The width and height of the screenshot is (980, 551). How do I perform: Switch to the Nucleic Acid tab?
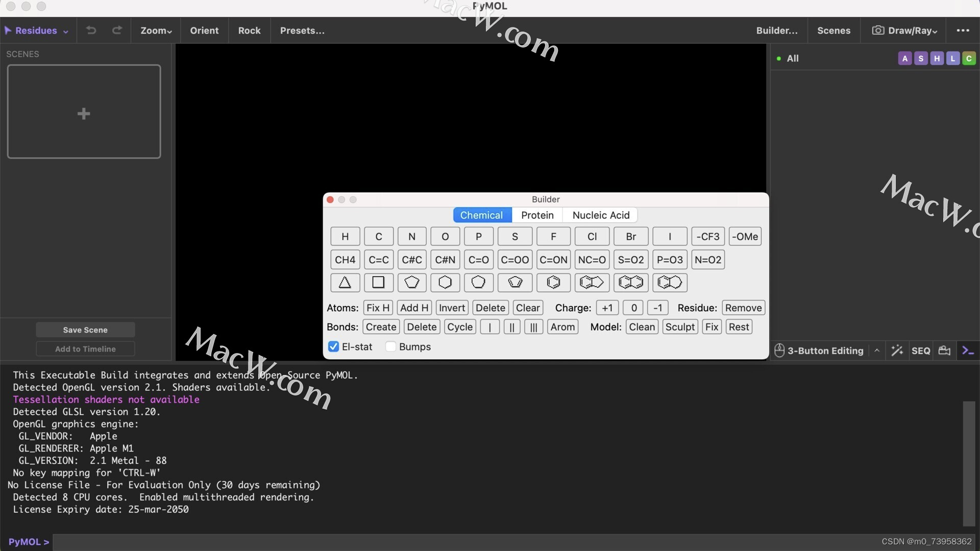600,215
